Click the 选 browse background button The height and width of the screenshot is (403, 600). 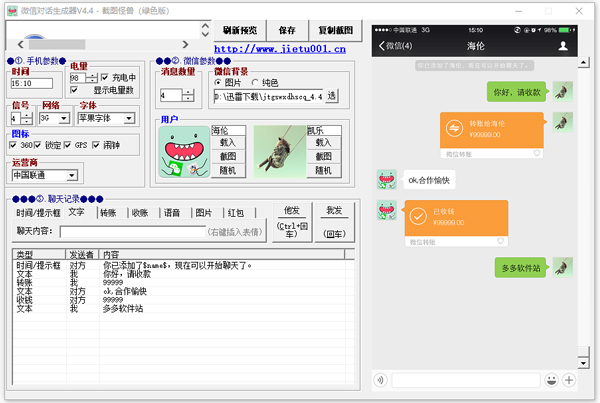331,96
